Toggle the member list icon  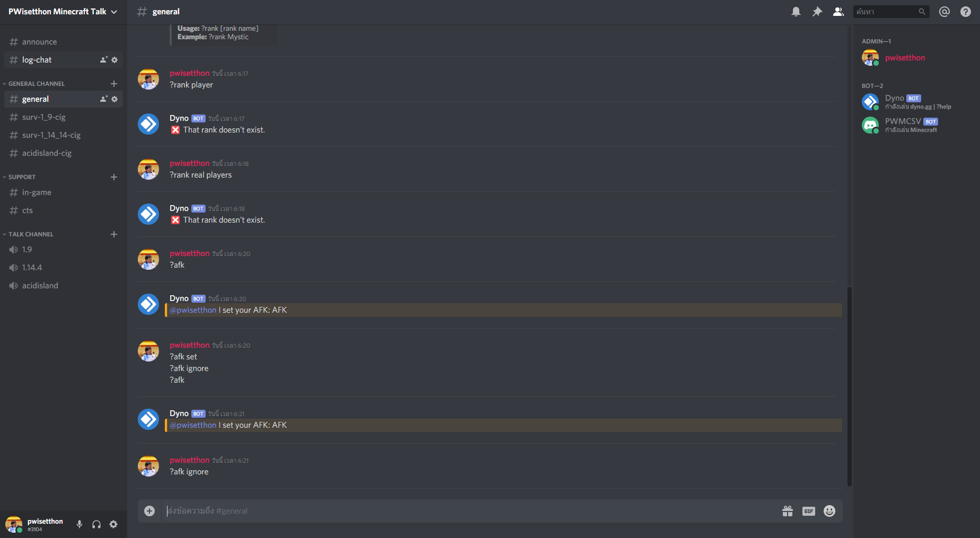click(x=838, y=12)
